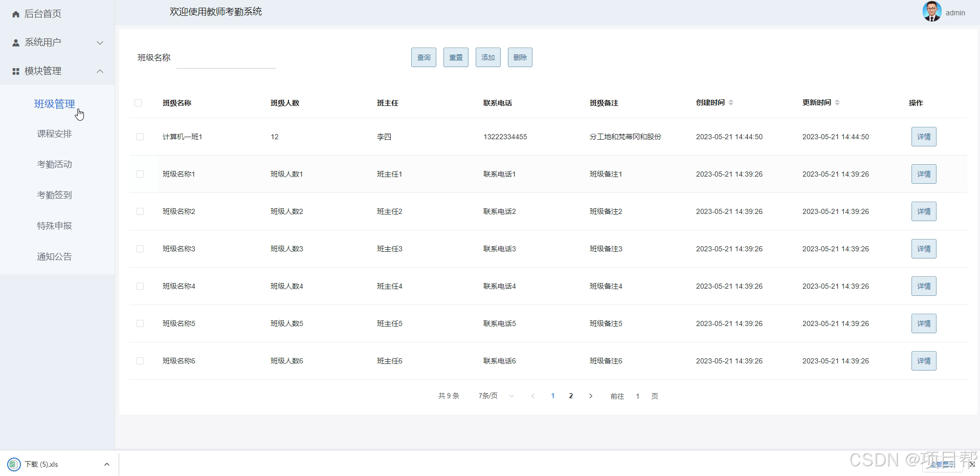Viewport: 980px width, 476px height.
Task: Click 班主任 column header
Action: tap(388, 103)
